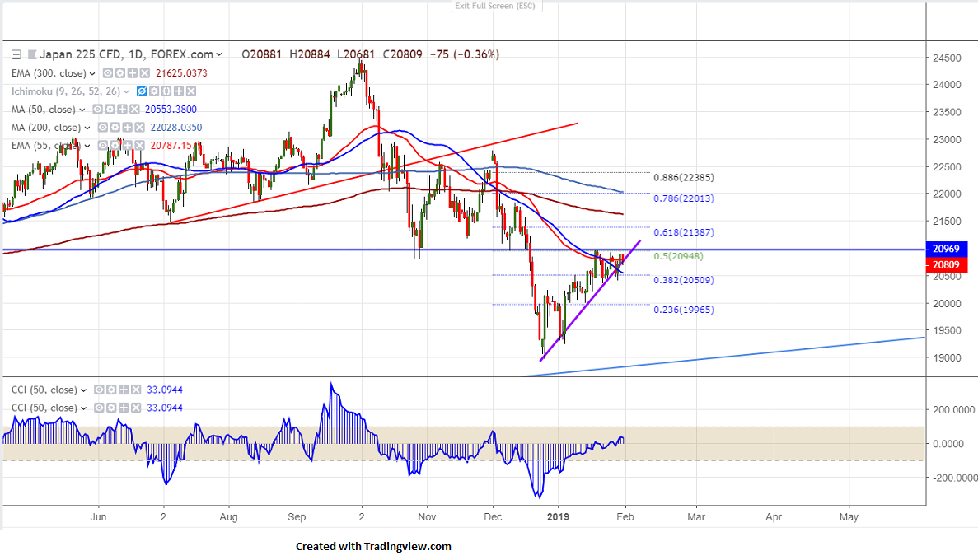
Task: Collapse the indicator legend with minus box
Action: (x=16, y=54)
